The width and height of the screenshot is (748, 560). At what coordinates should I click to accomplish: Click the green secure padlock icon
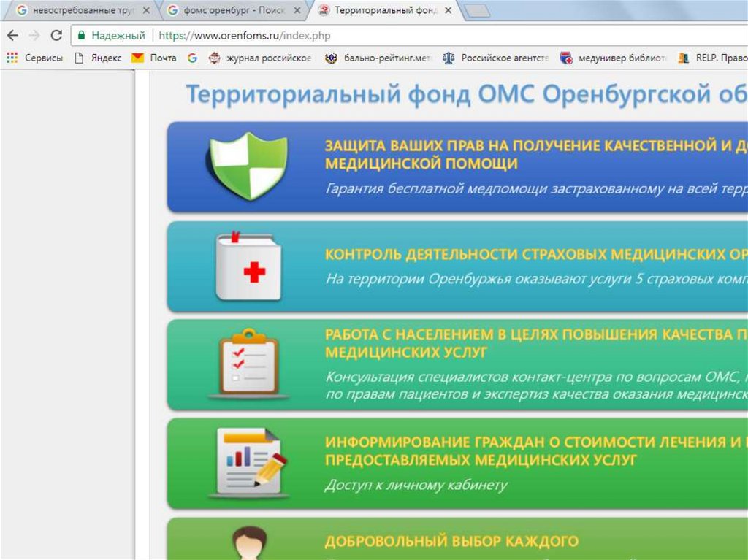81,35
